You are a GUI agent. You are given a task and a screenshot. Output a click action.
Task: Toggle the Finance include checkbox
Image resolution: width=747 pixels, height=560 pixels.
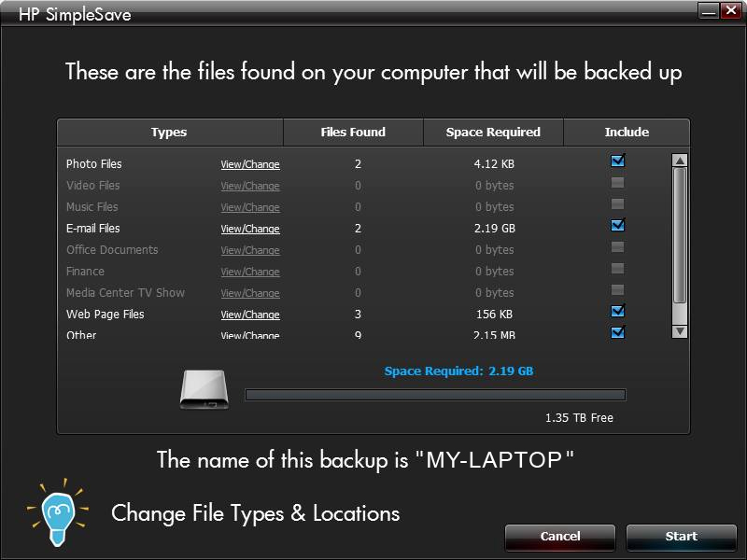pyautogui.click(x=617, y=268)
